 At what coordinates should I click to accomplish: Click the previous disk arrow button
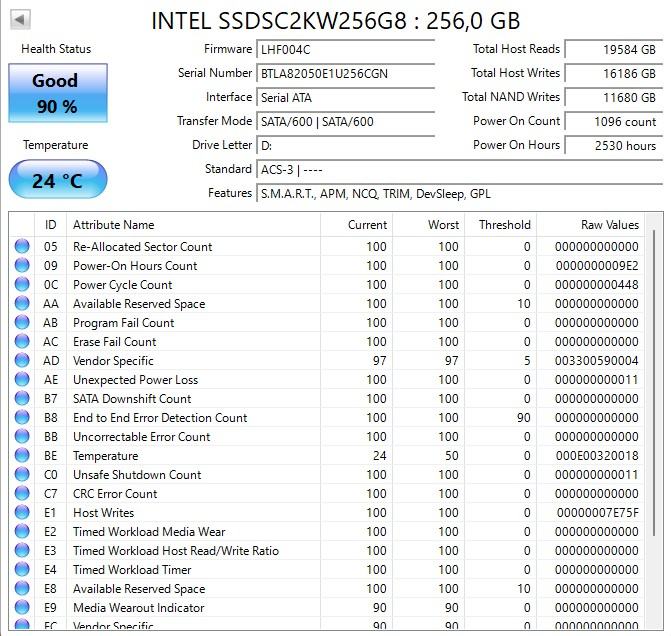(x=20, y=20)
